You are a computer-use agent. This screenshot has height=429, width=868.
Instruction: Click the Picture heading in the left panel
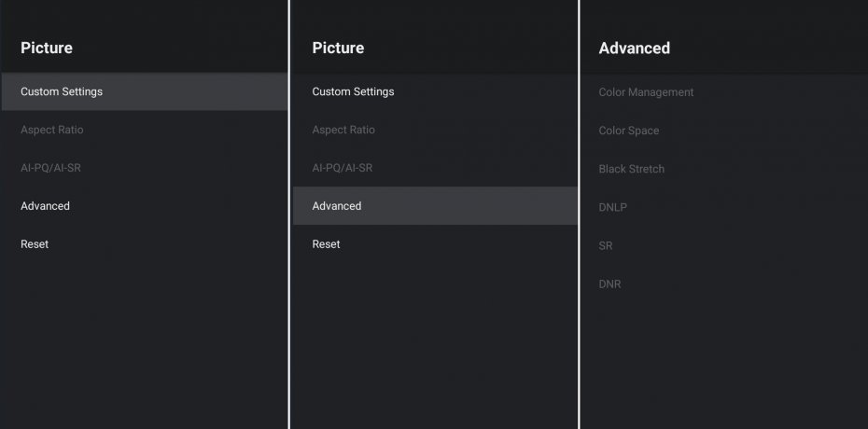pos(47,48)
